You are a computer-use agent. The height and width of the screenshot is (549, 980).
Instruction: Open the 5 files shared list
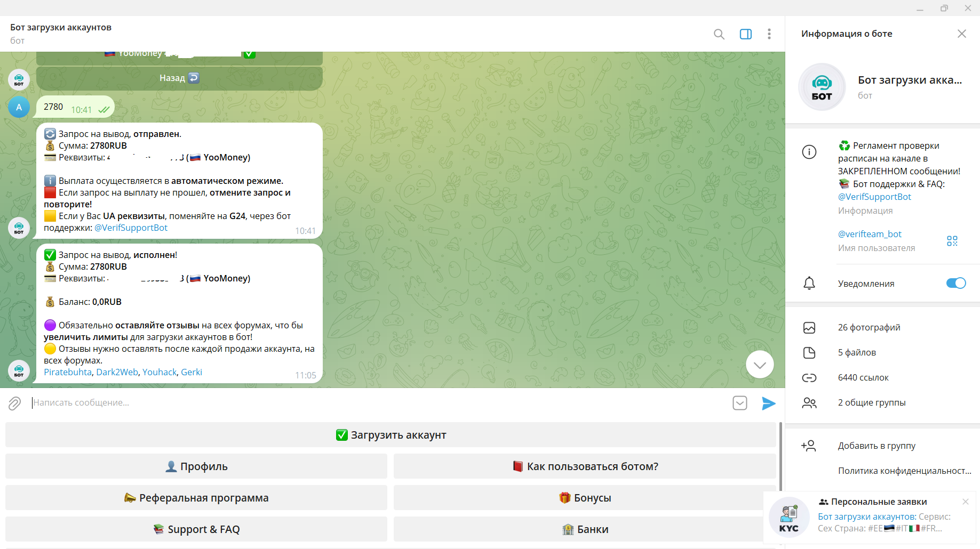[x=856, y=352]
